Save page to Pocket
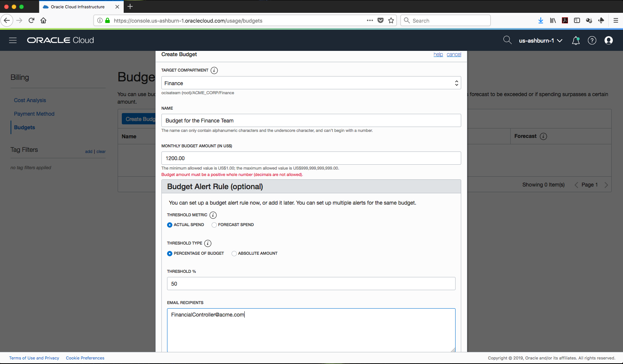623x364 pixels. (381, 20)
